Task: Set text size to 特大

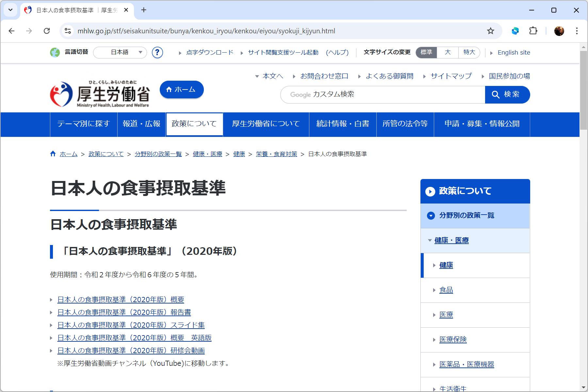Action: [469, 52]
